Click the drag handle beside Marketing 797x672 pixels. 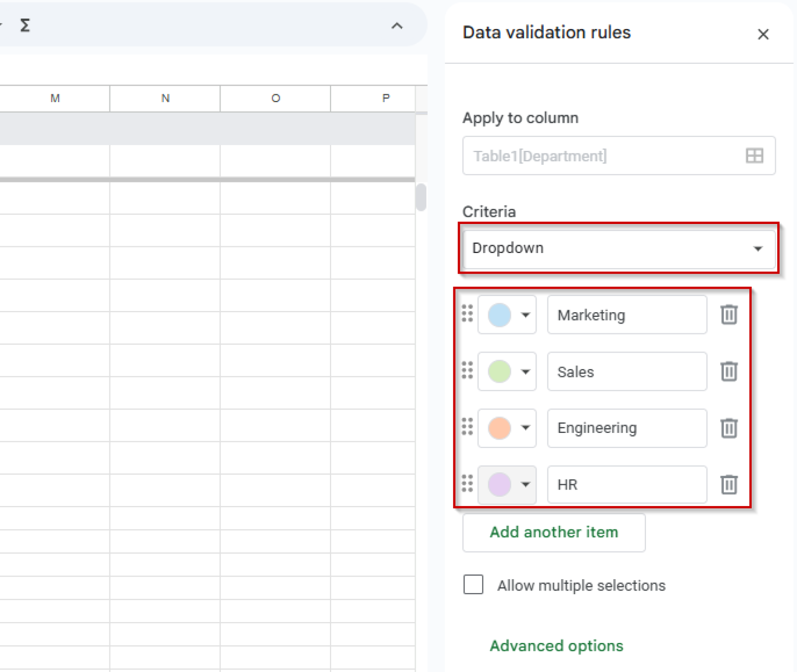click(466, 314)
